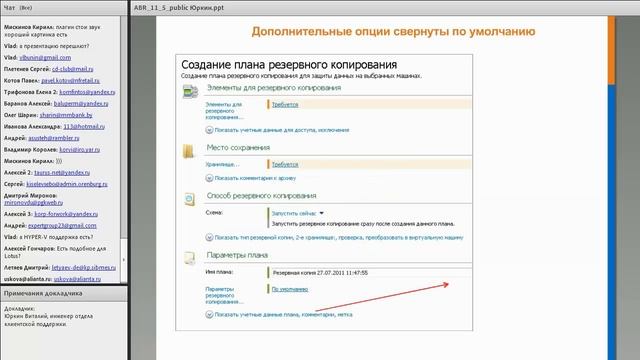Open Котов Павел's email link
Viewport: 640px width, 360px height.
70,80
